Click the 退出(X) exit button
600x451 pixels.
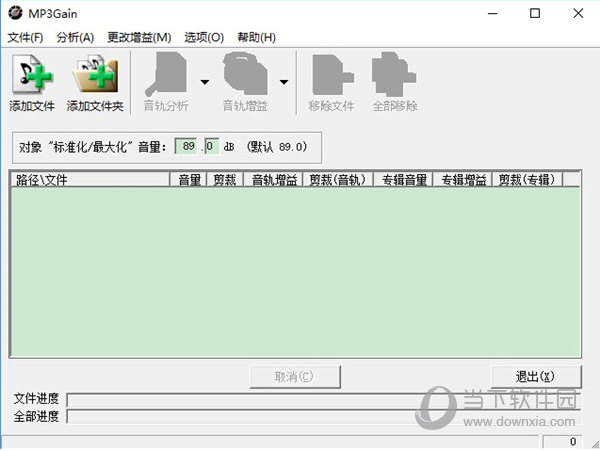tap(536, 377)
